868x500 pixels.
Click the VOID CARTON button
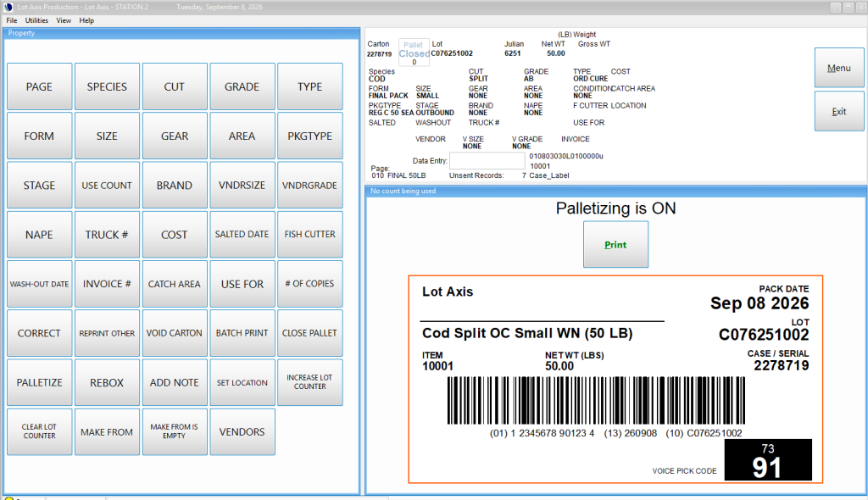175,333
